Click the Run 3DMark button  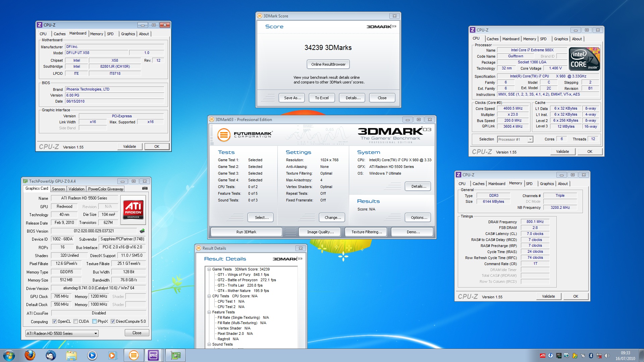(246, 232)
